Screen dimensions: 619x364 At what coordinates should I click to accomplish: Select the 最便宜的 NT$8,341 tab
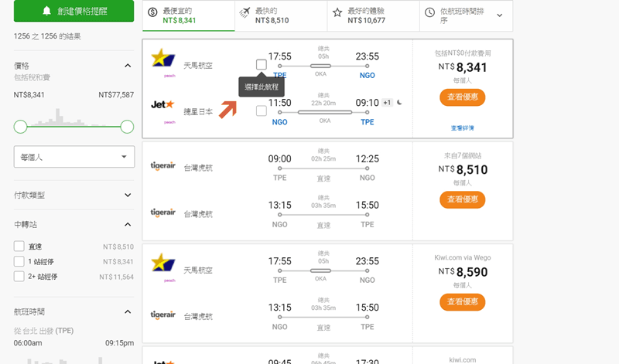(x=189, y=15)
